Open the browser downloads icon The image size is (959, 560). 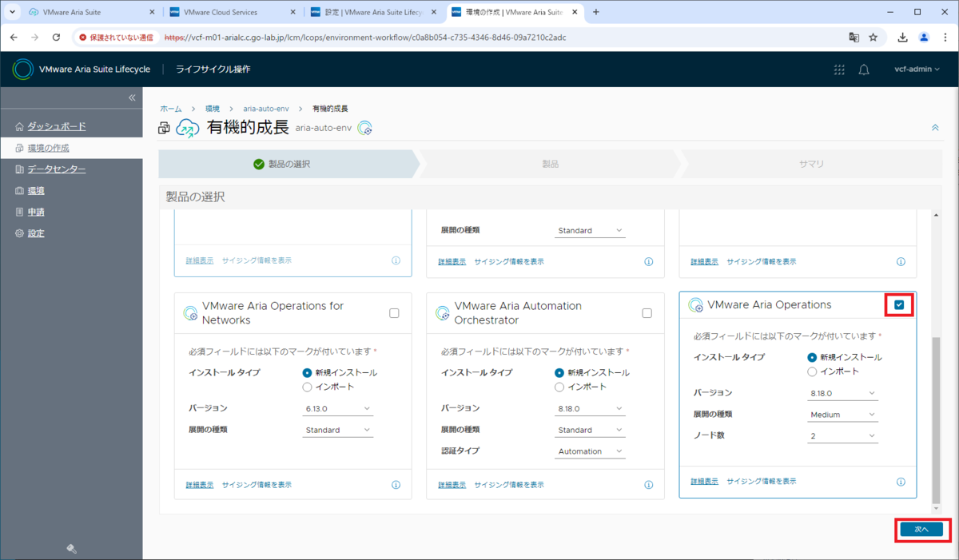point(903,37)
